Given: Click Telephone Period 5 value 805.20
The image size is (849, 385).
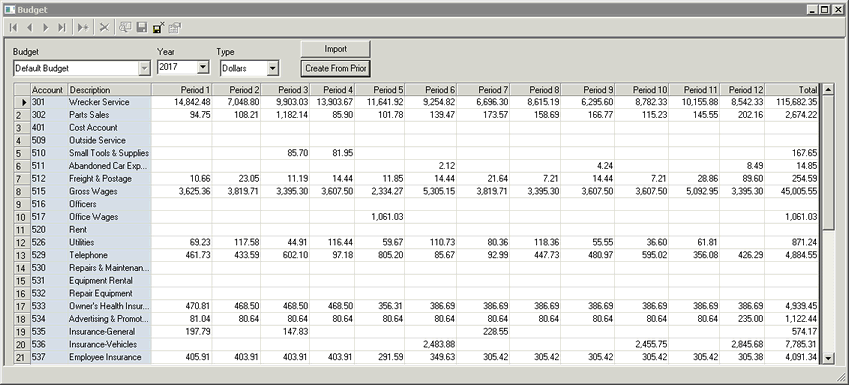Looking at the screenshot, I should click(x=380, y=255).
